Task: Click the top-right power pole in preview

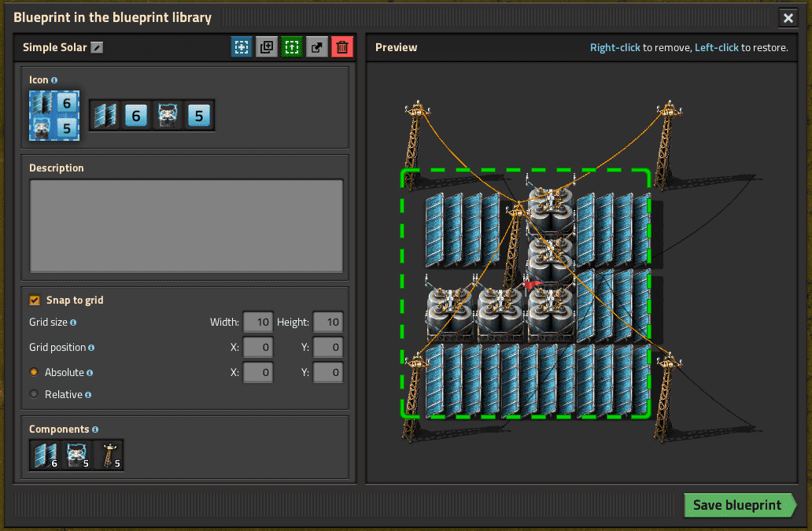Action: (666, 145)
